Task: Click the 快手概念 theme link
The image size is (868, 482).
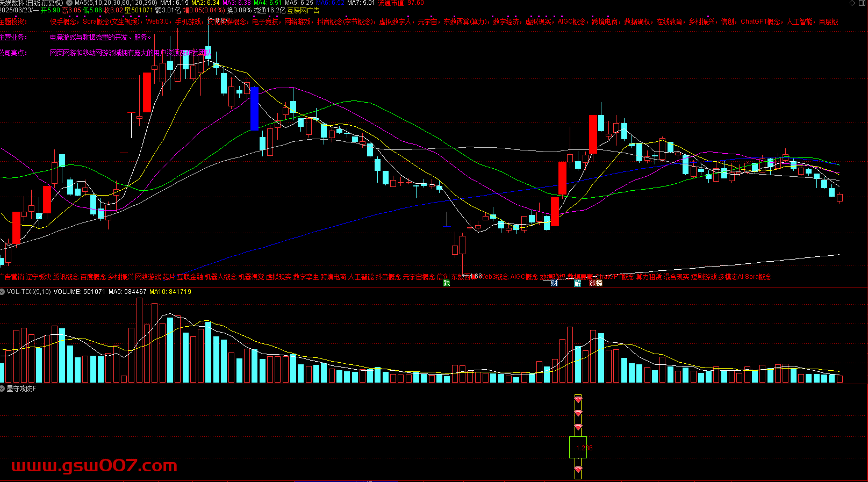Action: pyautogui.click(x=63, y=22)
